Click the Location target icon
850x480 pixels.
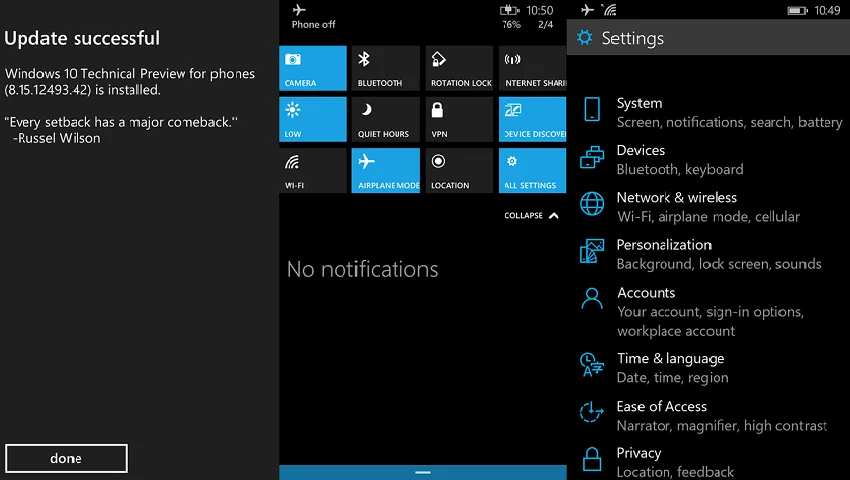coord(438,161)
